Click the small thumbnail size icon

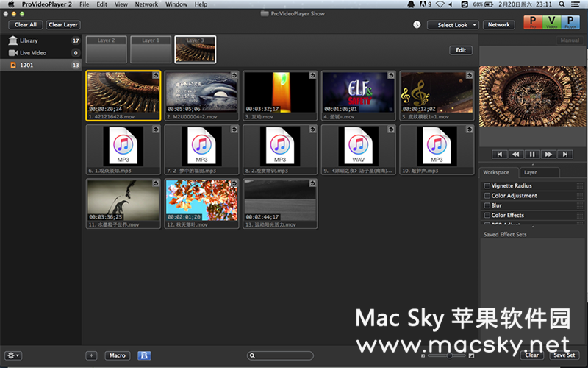click(423, 355)
